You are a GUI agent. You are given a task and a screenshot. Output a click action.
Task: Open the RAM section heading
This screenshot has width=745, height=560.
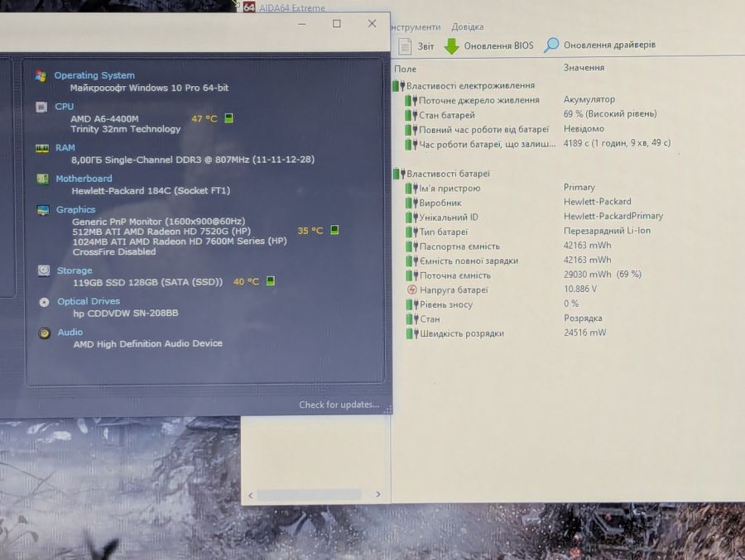tap(65, 148)
